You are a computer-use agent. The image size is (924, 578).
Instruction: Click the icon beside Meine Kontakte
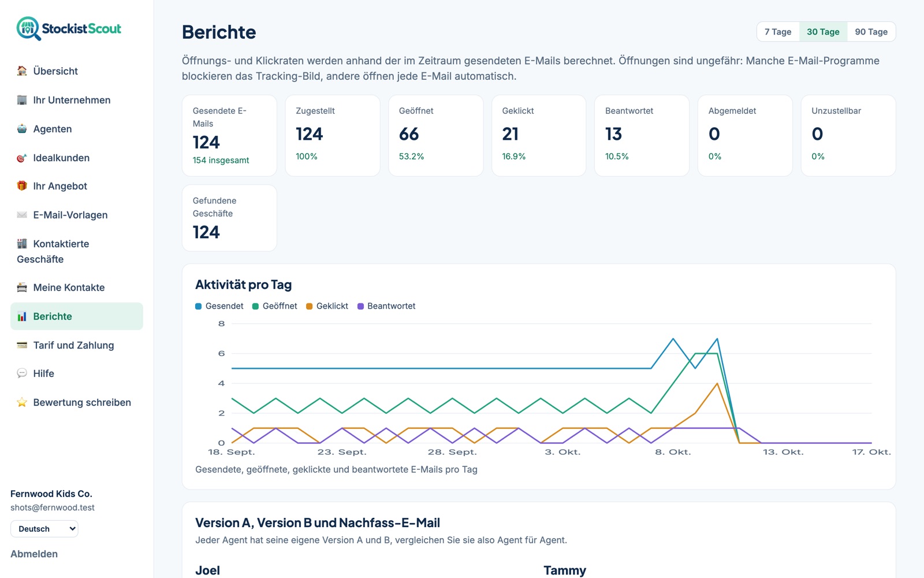coord(22,287)
